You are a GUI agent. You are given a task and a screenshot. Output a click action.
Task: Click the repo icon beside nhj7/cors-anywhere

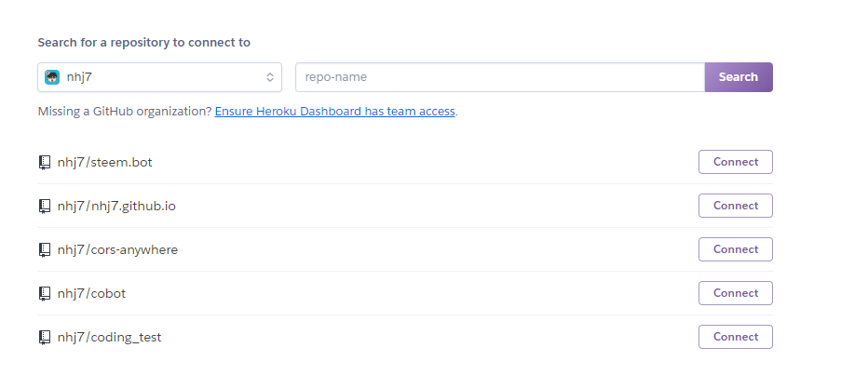coord(45,249)
